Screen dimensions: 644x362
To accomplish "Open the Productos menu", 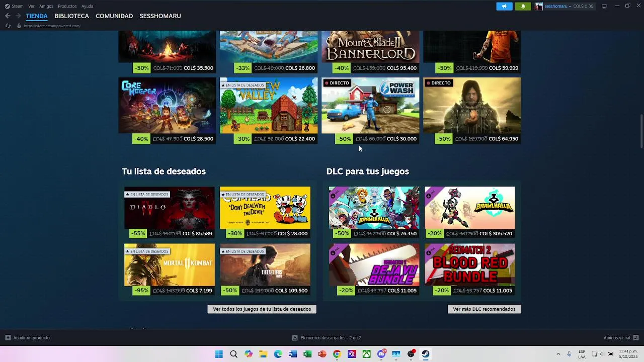I will pyautogui.click(x=67, y=6).
